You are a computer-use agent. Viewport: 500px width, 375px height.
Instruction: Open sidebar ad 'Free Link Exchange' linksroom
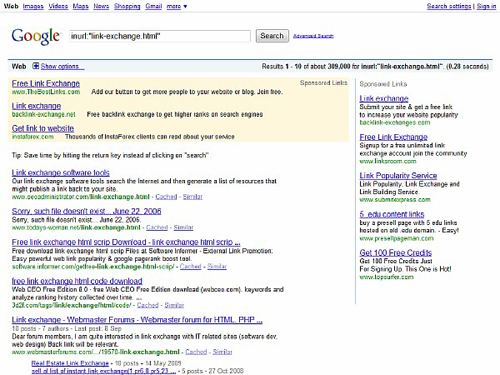pos(394,137)
